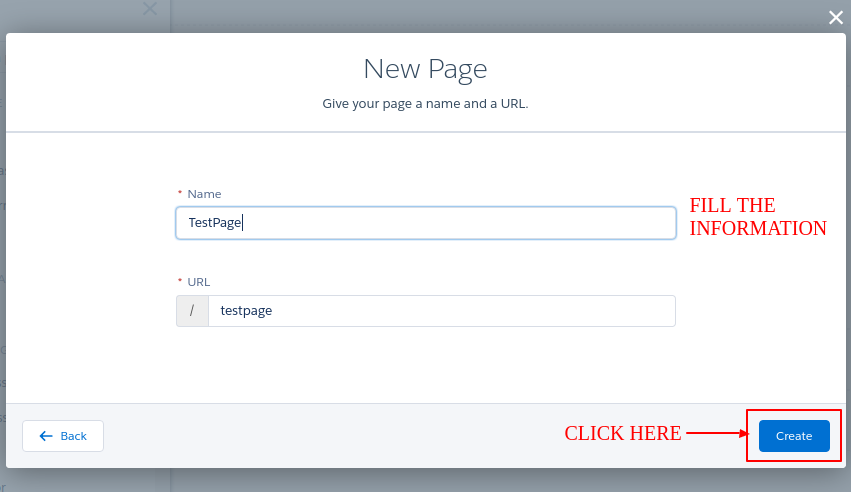This screenshot has width=851, height=492.
Task: Click the empty footer area between Back and Create
Action: [x=330, y=436]
